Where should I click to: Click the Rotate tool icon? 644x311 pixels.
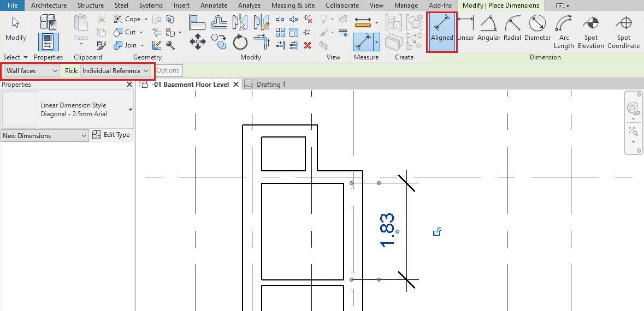(x=240, y=41)
